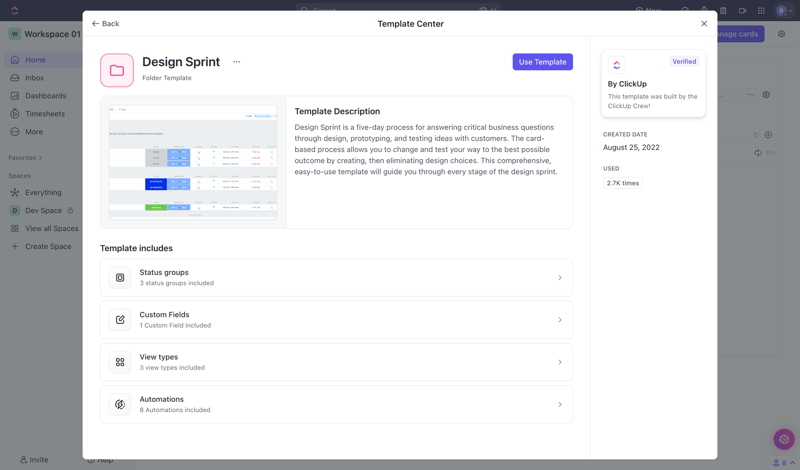
Task: Click the Verified badge
Action: pos(684,62)
